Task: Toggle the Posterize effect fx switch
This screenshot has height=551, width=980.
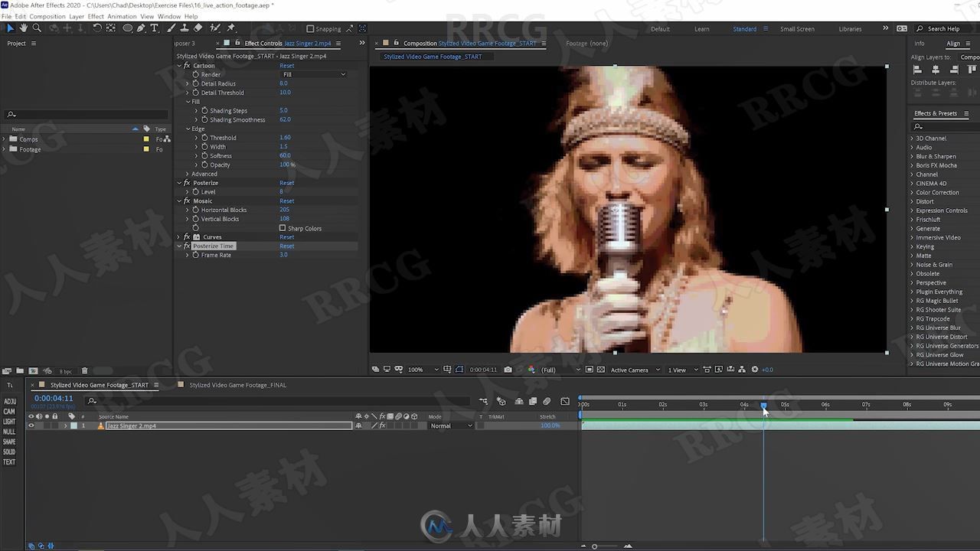Action: pos(187,183)
